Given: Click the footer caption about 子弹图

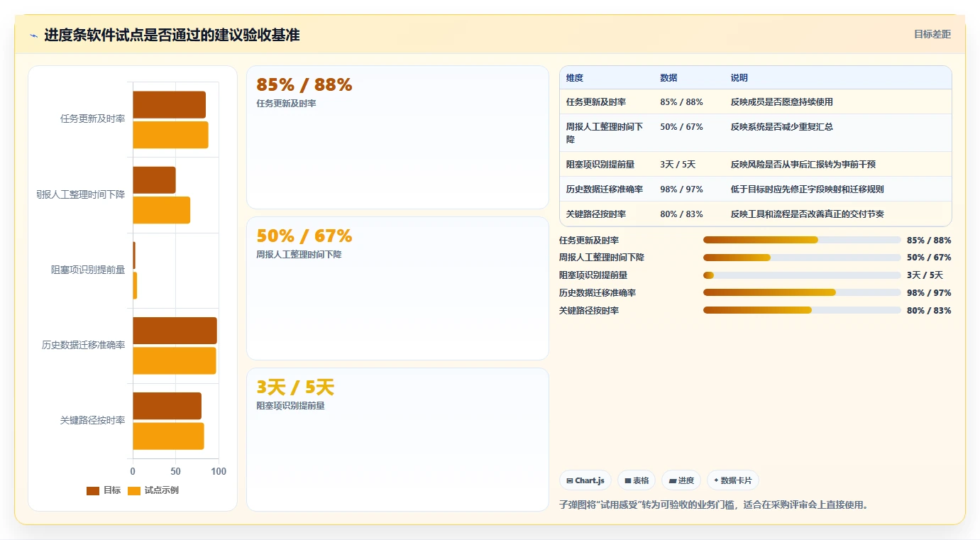Looking at the screenshot, I should (714, 505).
